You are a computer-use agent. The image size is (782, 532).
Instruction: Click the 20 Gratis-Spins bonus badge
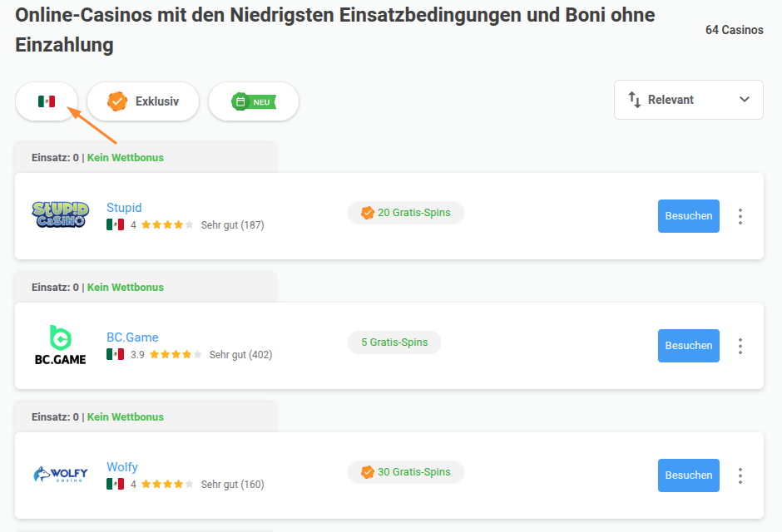coord(406,213)
